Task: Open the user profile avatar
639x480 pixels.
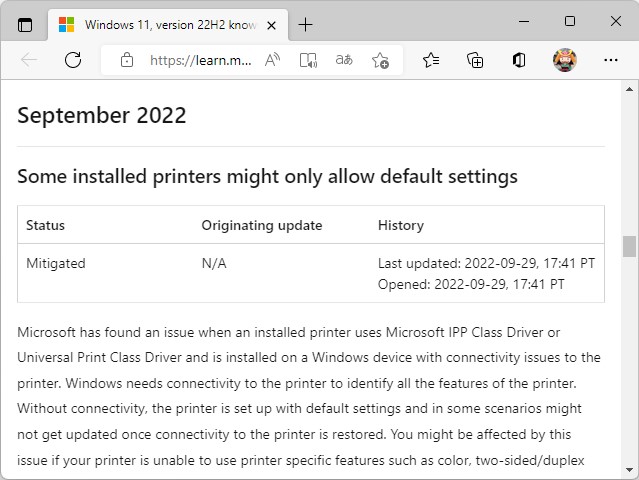Action: pos(565,60)
